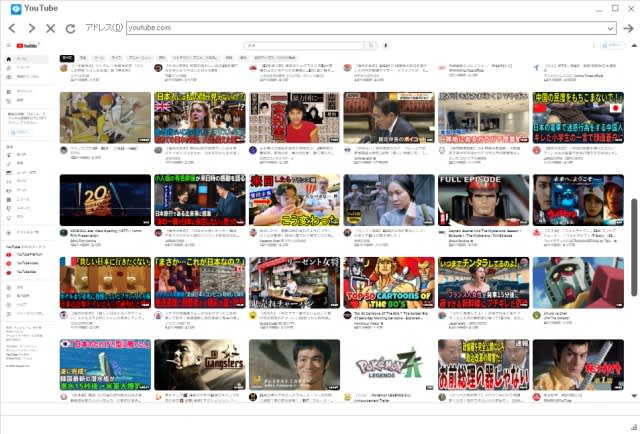Click the youtube.com address field
The image size is (640, 434).
[x=366, y=28]
